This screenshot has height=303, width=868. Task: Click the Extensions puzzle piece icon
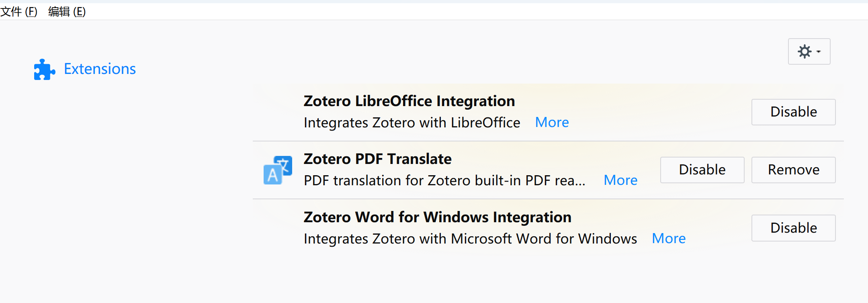44,70
